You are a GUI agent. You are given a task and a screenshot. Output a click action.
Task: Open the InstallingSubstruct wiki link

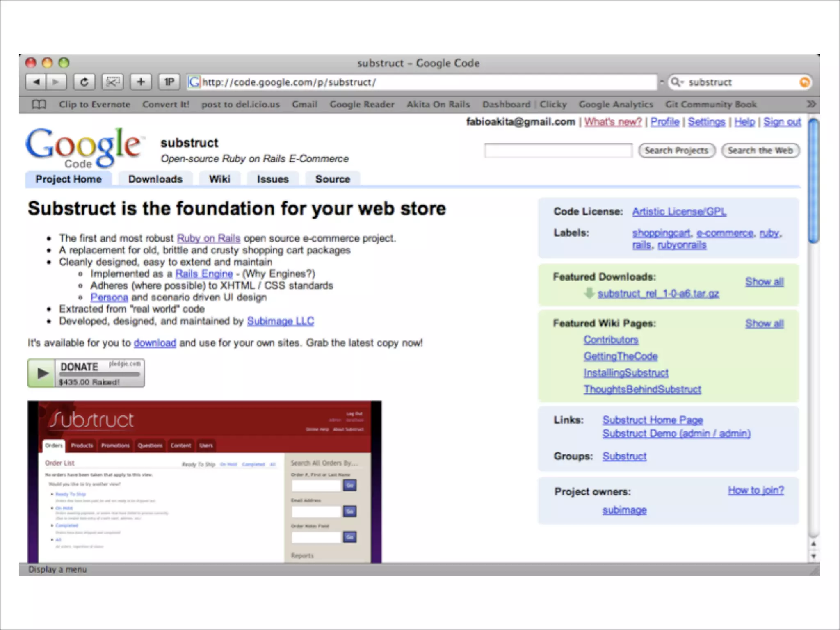626,373
